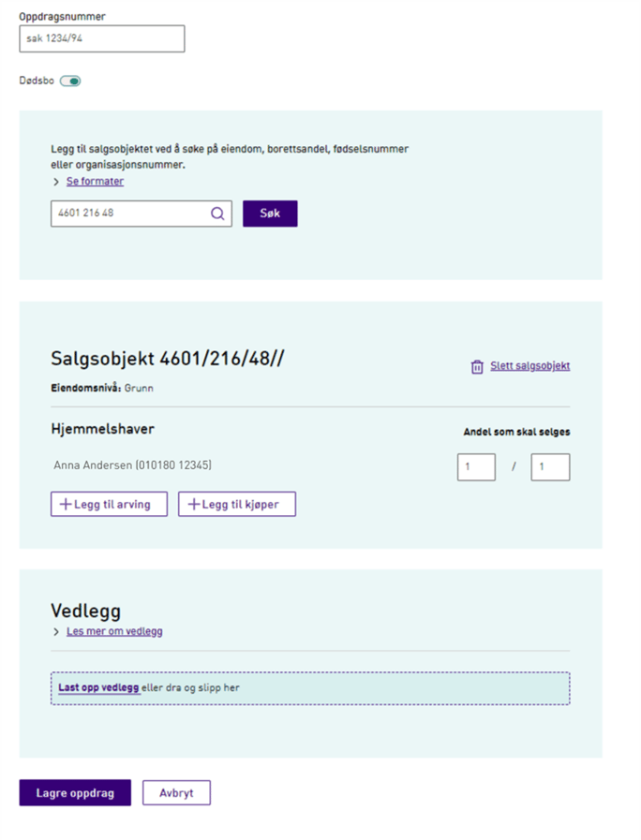Expand the Les mer om vedlegg chevron

(x=55, y=632)
